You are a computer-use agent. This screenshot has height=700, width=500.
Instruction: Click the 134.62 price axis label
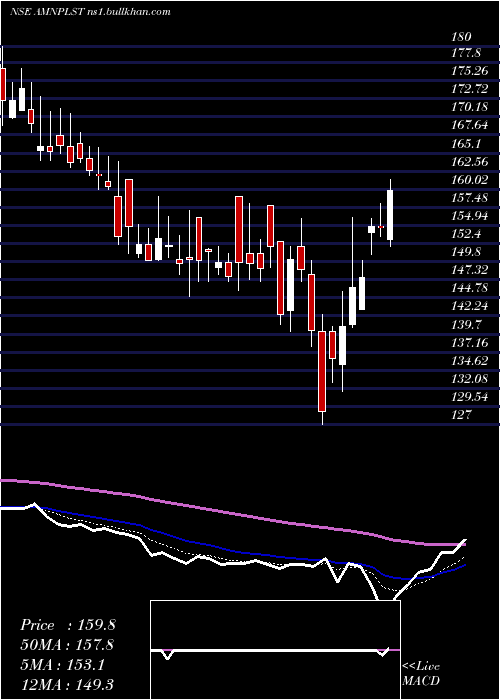click(x=470, y=361)
